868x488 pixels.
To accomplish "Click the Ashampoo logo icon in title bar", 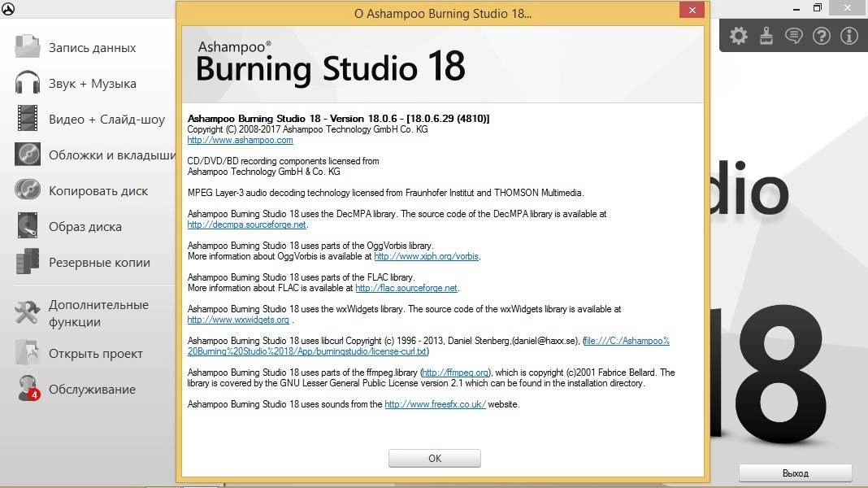I will (8, 8).
